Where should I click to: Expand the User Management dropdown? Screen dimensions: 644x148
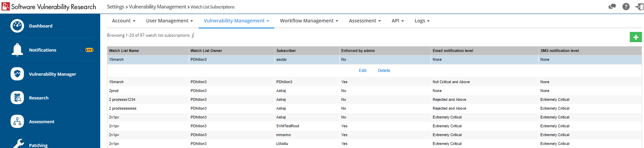[x=169, y=21]
